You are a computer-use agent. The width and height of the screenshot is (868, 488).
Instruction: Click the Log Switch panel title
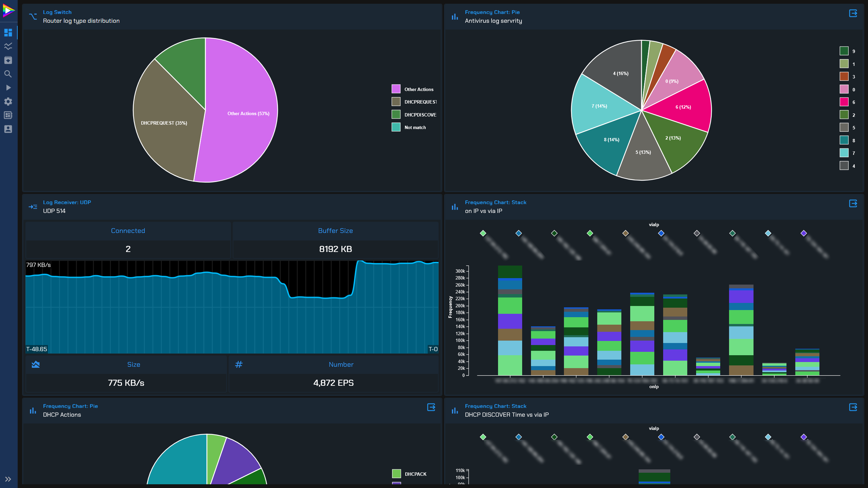[57, 12]
